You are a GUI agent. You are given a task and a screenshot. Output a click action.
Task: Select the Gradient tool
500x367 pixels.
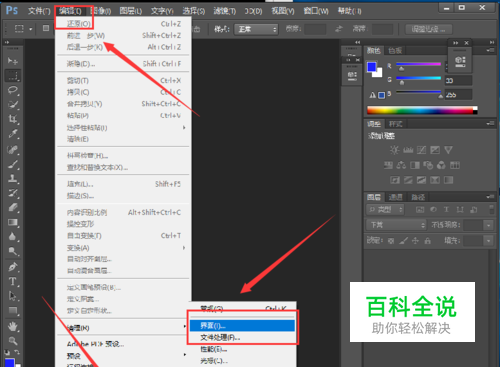tap(13, 222)
